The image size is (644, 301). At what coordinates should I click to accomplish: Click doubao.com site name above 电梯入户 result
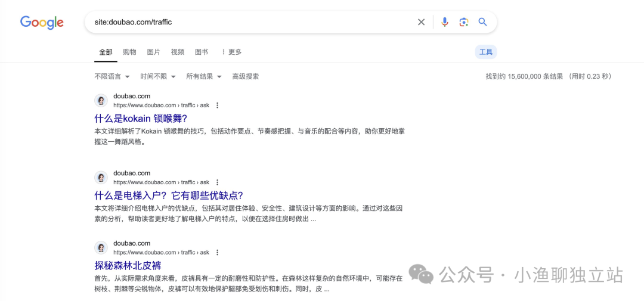[x=132, y=173]
